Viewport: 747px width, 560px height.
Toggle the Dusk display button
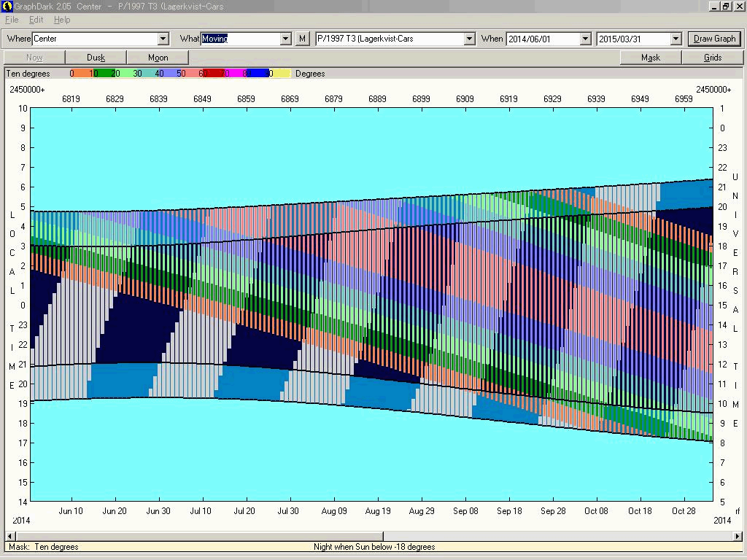(x=96, y=58)
